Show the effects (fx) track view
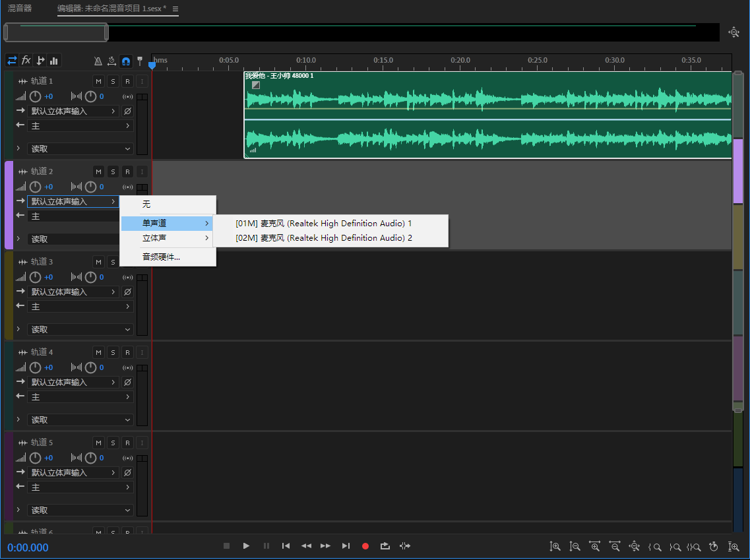750x560 pixels. pyautogui.click(x=26, y=61)
